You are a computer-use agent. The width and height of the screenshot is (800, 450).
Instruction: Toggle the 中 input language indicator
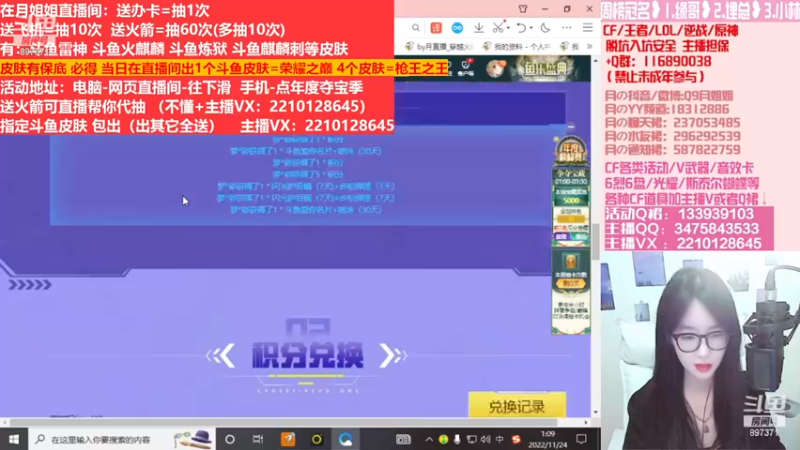(x=499, y=439)
